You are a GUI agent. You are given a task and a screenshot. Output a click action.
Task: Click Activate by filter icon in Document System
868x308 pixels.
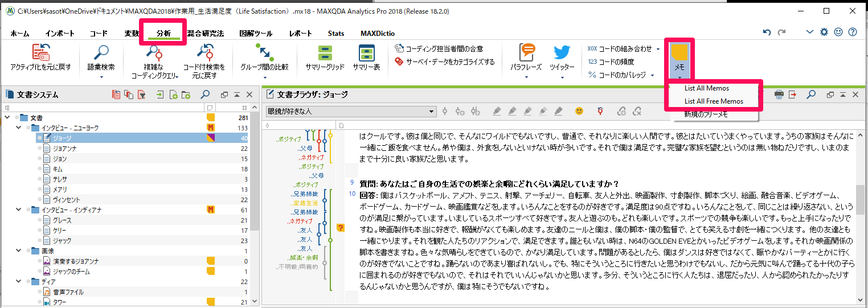coord(142,95)
